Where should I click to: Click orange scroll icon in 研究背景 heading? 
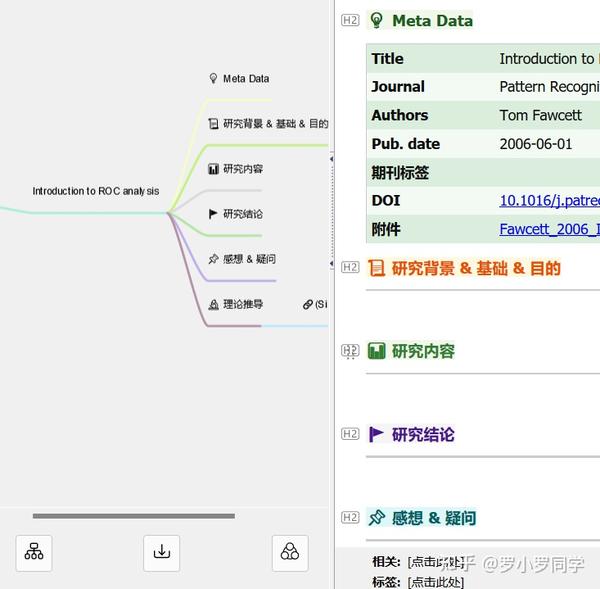[x=377, y=268]
